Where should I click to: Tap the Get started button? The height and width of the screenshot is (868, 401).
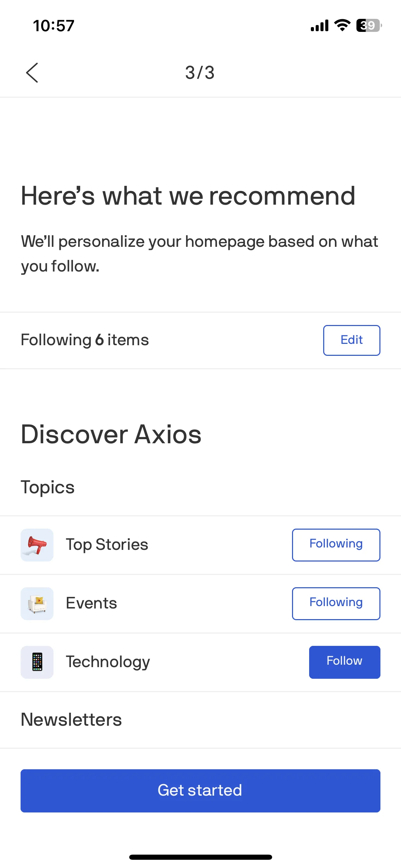200,791
